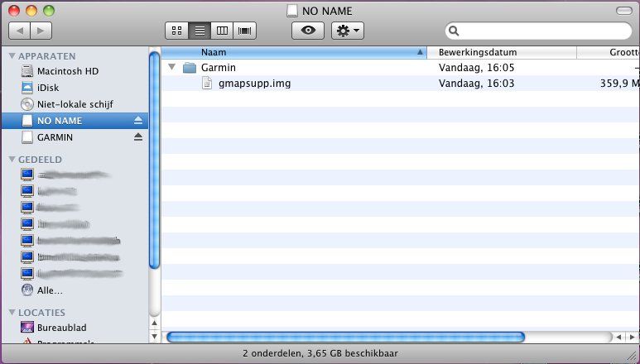The height and width of the screenshot is (364, 640).
Task: Click the sidebar vertical scrollbar thumb
Action: [x=154, y=160]
